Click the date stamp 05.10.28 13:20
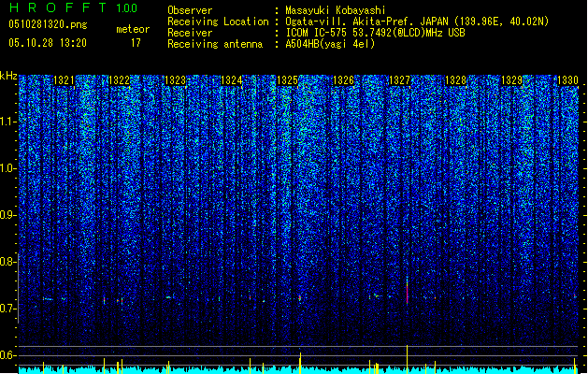Screen dimensions: 588x374 click(48, 43)
